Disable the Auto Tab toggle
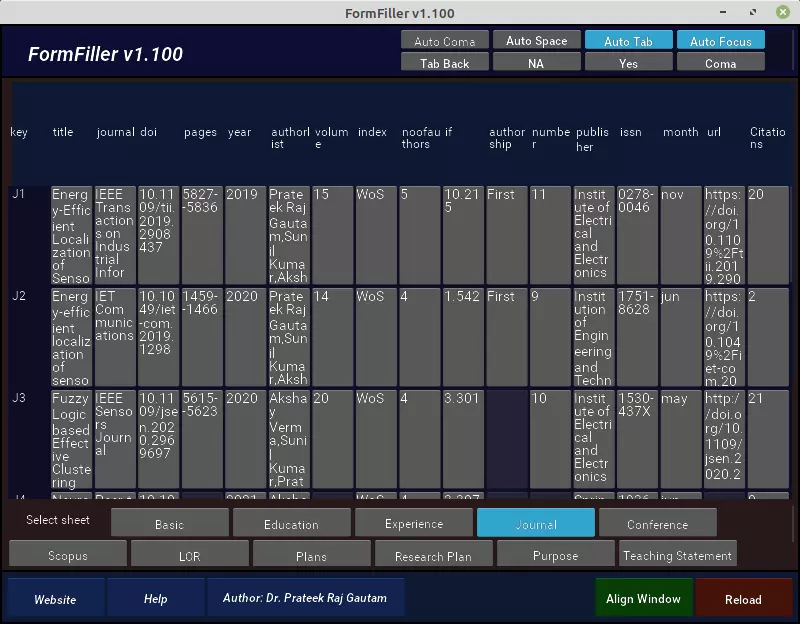 (629, 41)
